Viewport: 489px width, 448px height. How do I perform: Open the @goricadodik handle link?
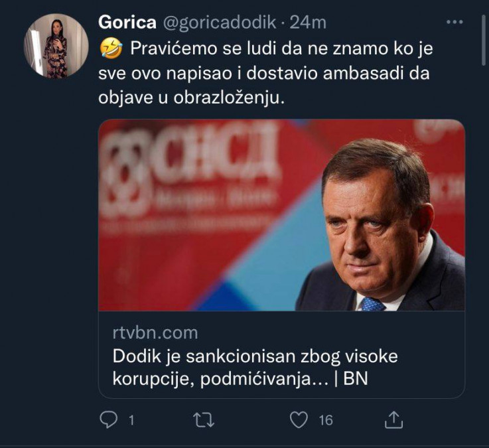click(218, 22)
